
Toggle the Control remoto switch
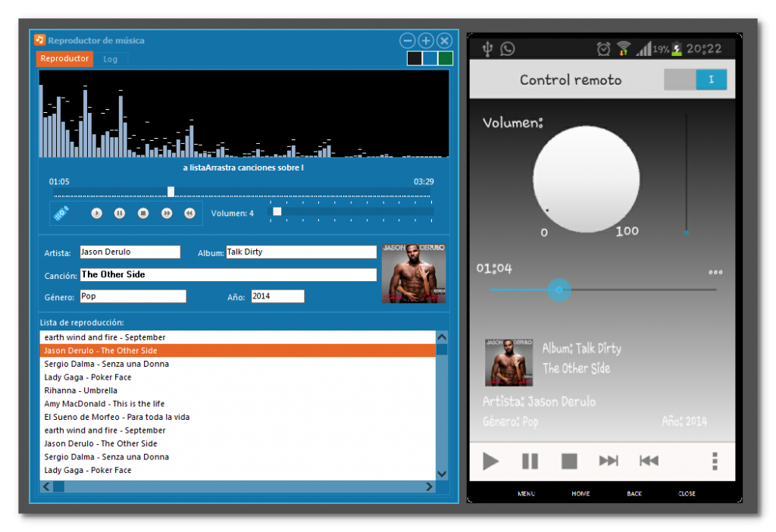[696, 80]
